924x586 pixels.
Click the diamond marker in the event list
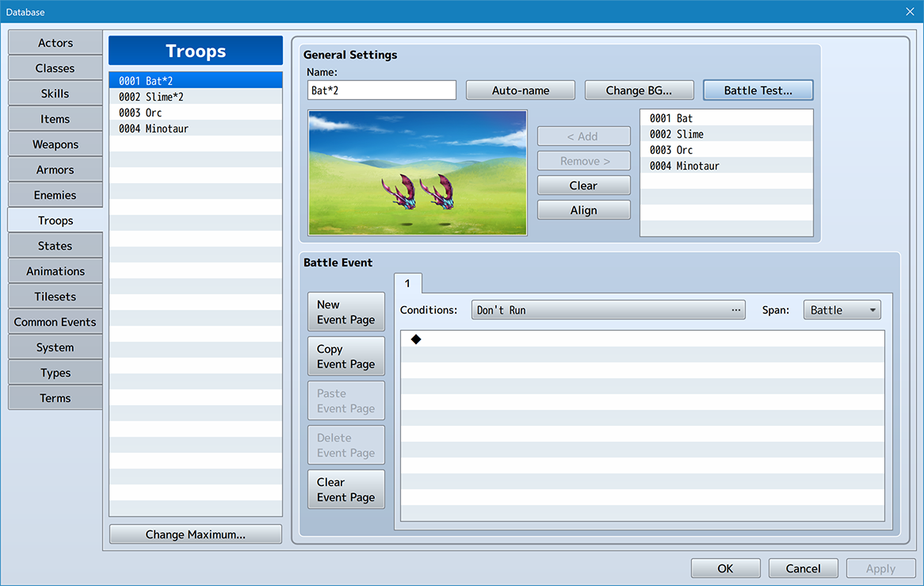click(416, 339)
